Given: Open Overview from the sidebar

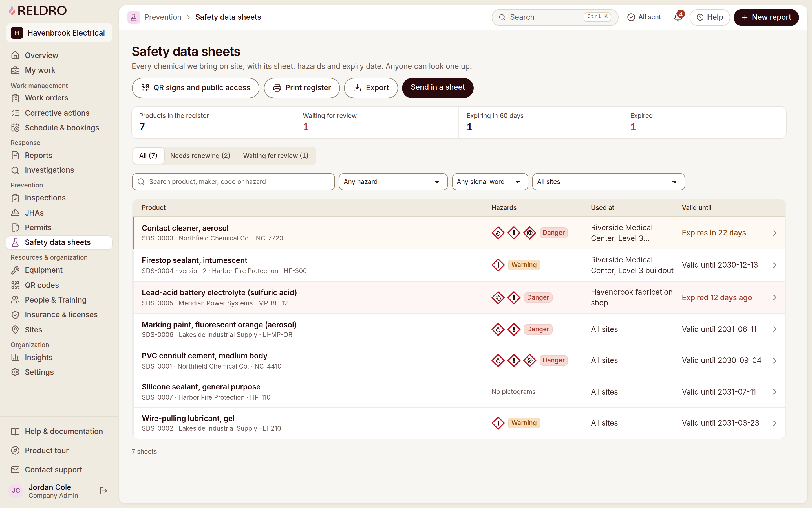Looking at the screenshot, I should click(59, 55).
